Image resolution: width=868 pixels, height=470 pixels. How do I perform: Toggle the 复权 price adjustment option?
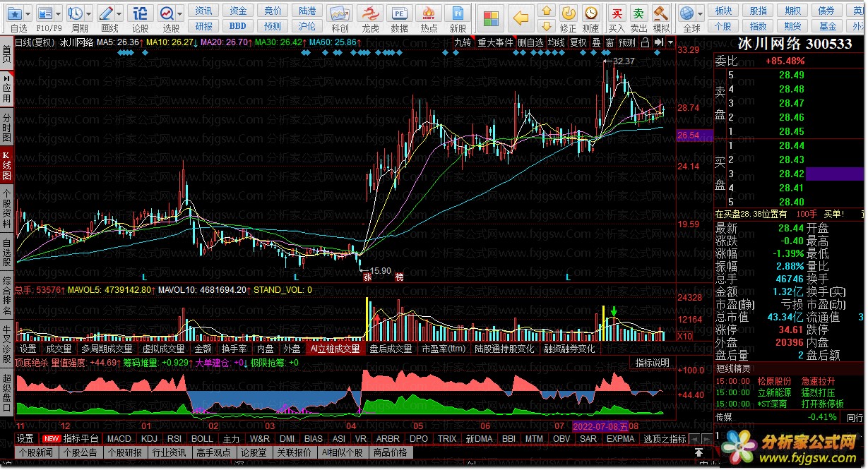(x=579, y=42)
